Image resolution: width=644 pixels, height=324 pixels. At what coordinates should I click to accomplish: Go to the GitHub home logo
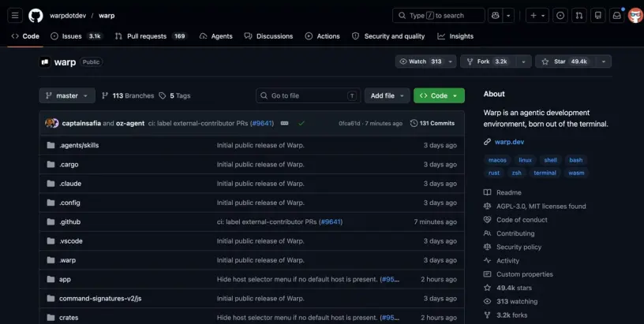pos(36,16)
